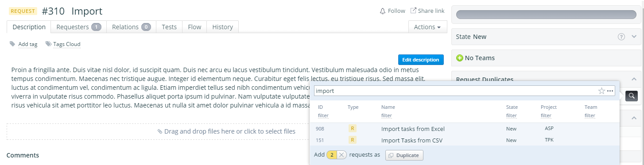Click request ID 151

(x=320, y=140)
